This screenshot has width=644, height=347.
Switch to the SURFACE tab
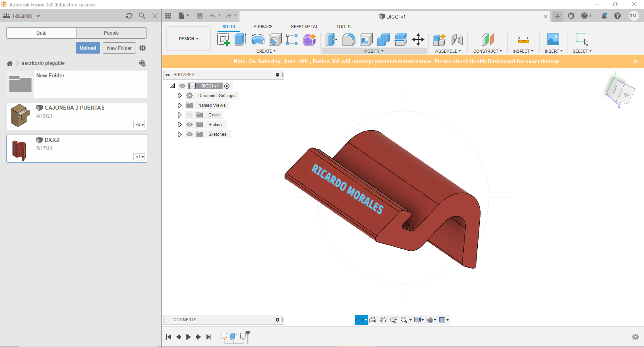[263, 27]
